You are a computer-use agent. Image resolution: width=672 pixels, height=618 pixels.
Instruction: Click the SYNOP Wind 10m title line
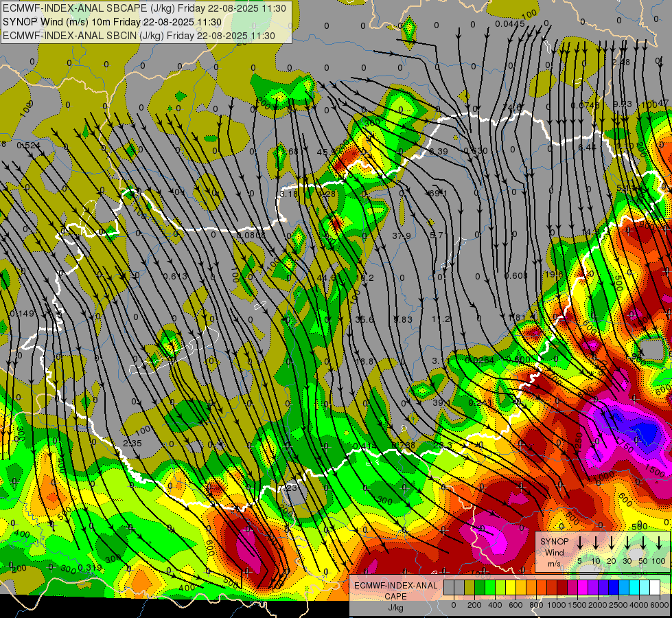113,22
